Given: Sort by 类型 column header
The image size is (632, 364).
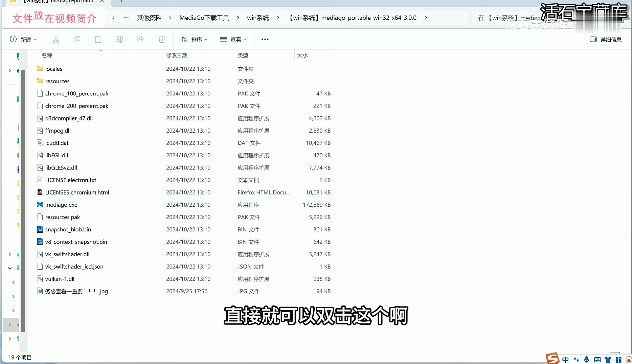Looking at the screenshot, I should coord(243,55).
